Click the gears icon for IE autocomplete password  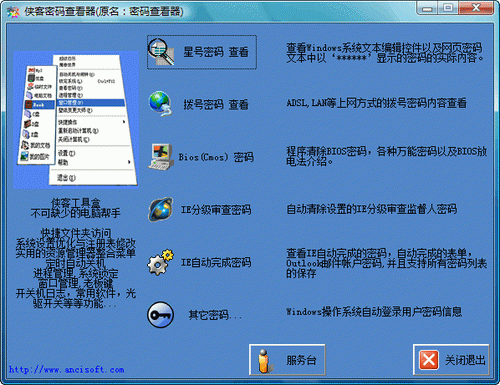click(x=160, y=262)
